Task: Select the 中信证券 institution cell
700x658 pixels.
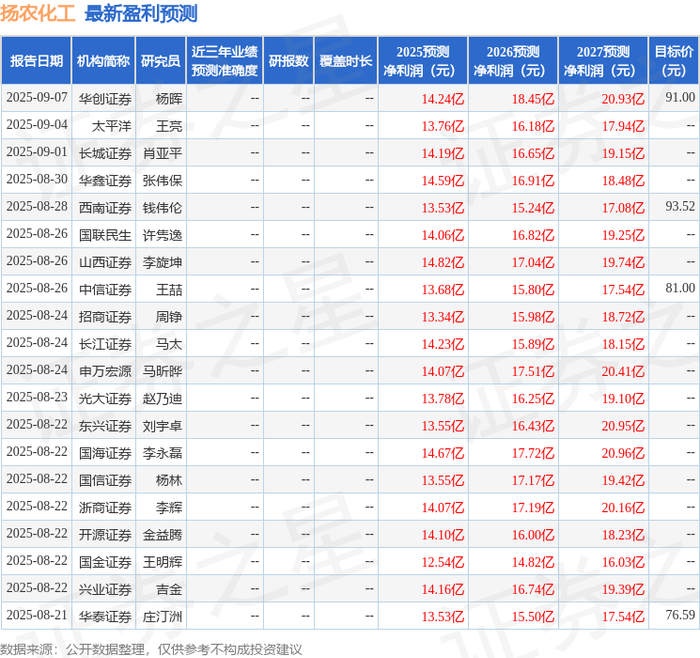Action: point(105,289)
